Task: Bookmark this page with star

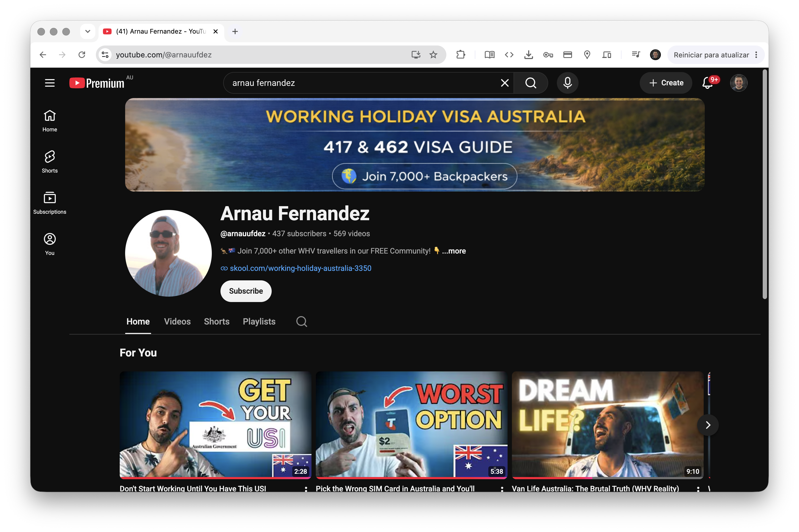Action: [x=433, y=55]
